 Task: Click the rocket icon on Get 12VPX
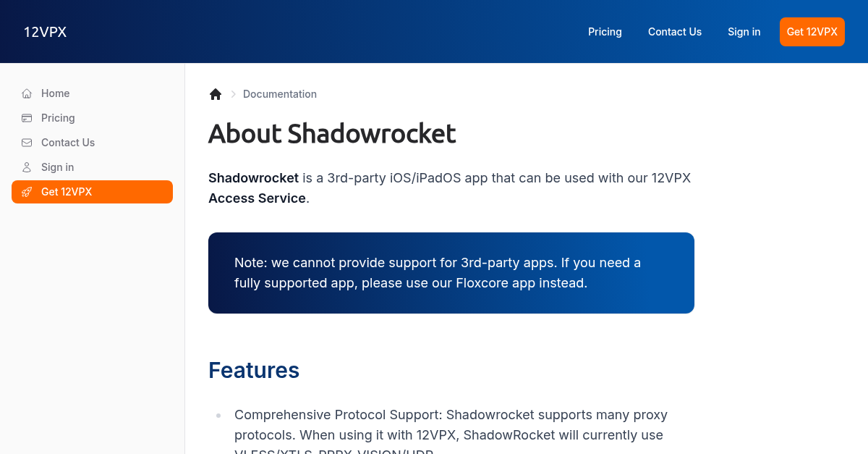27,192
